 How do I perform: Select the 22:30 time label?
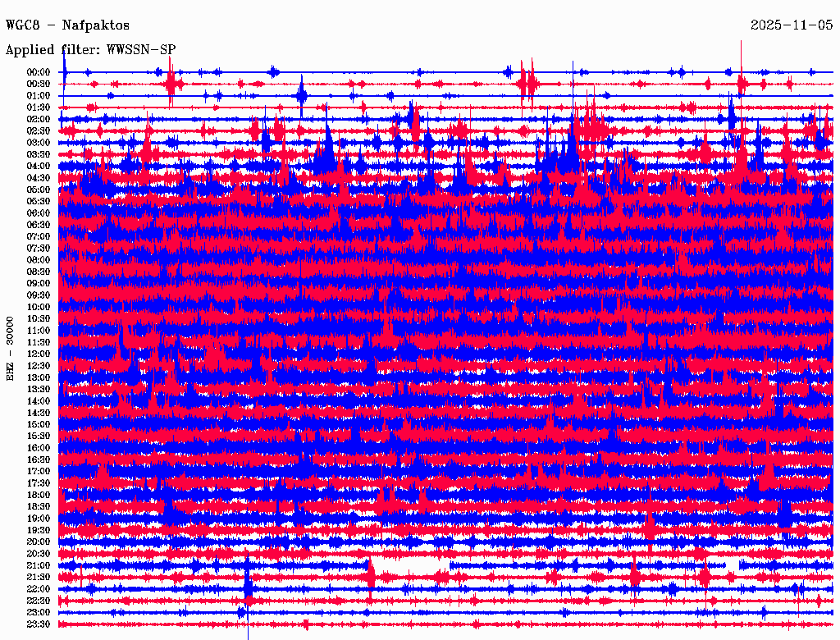point(39,601)
